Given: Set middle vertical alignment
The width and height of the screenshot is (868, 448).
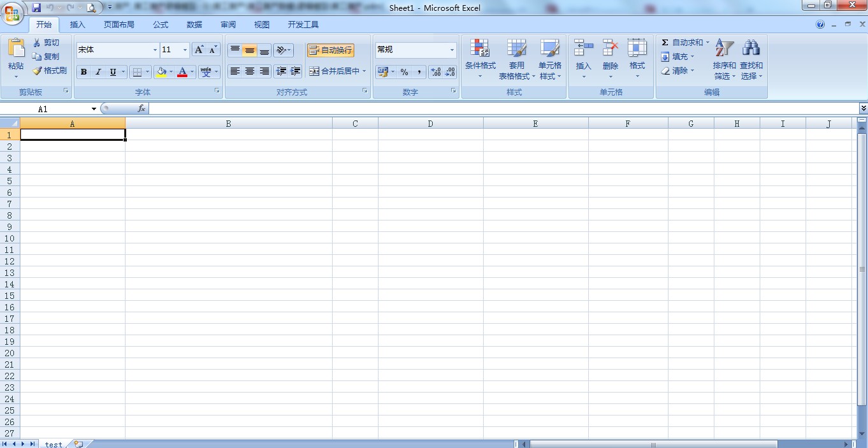Looking at the screenshot, I should (250, 50).
